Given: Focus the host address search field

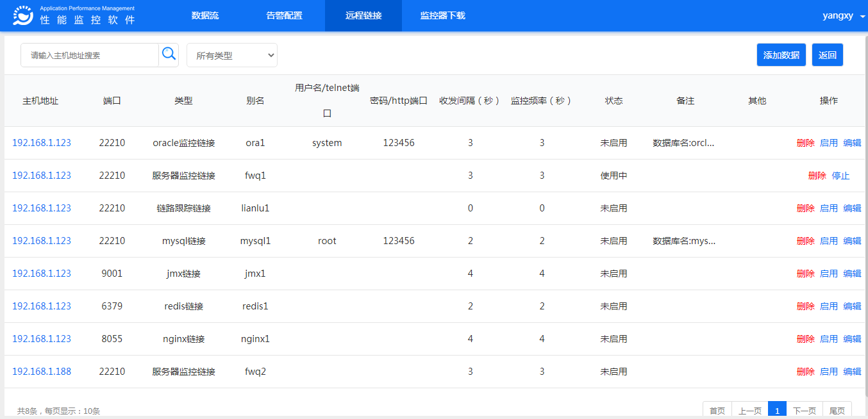Looking at the screenshot, I should click(x=90, y=55).
